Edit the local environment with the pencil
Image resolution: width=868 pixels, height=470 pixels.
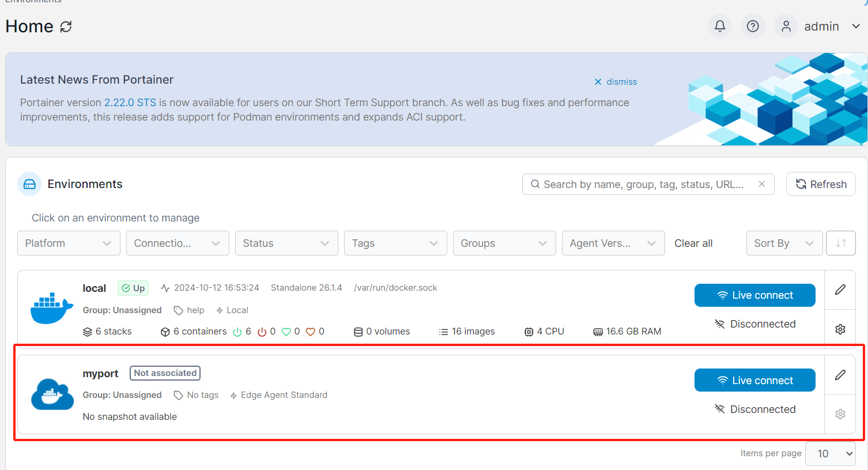click(x=840, y=289)
